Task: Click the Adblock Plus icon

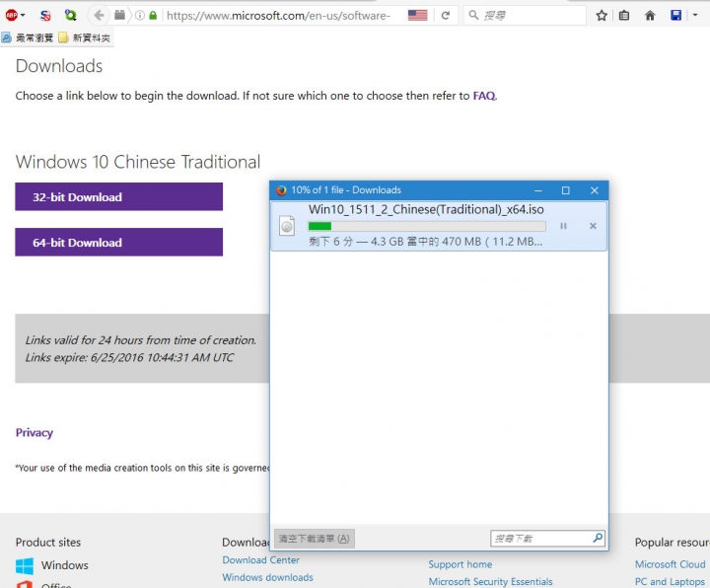Action: (x=11, y=16)
